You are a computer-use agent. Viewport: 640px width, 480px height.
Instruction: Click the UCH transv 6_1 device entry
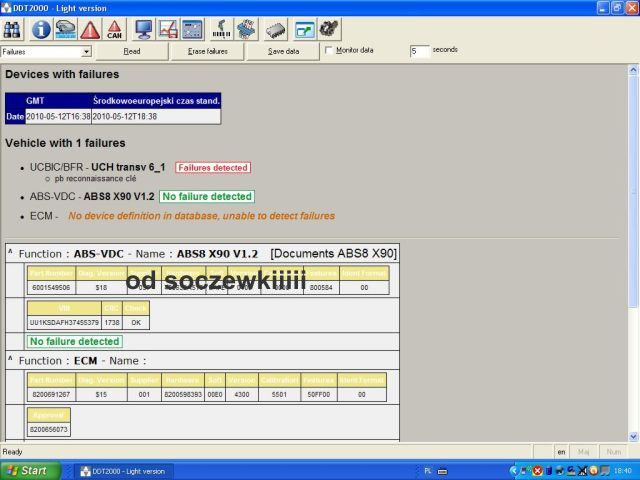128,167
